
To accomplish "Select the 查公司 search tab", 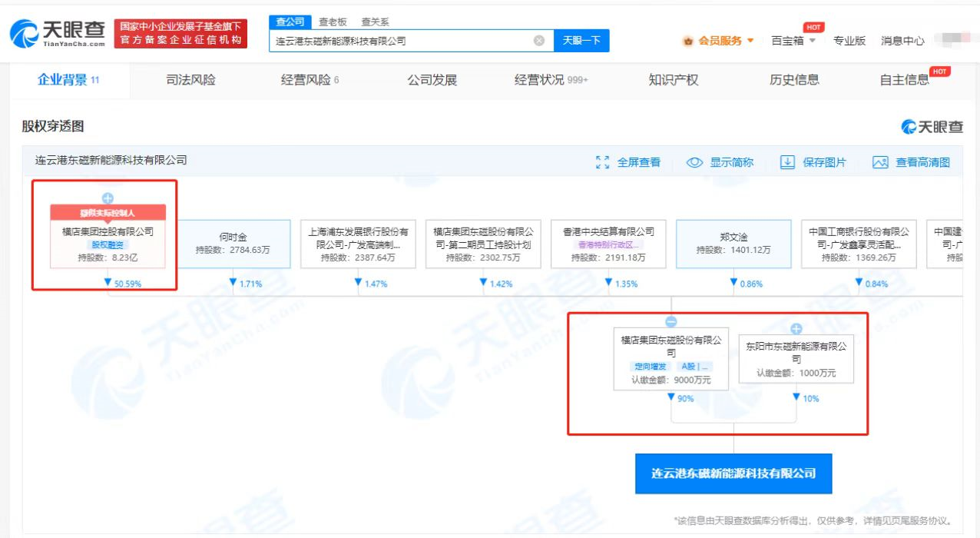I will pyautogui.click(x=290, y=22).
